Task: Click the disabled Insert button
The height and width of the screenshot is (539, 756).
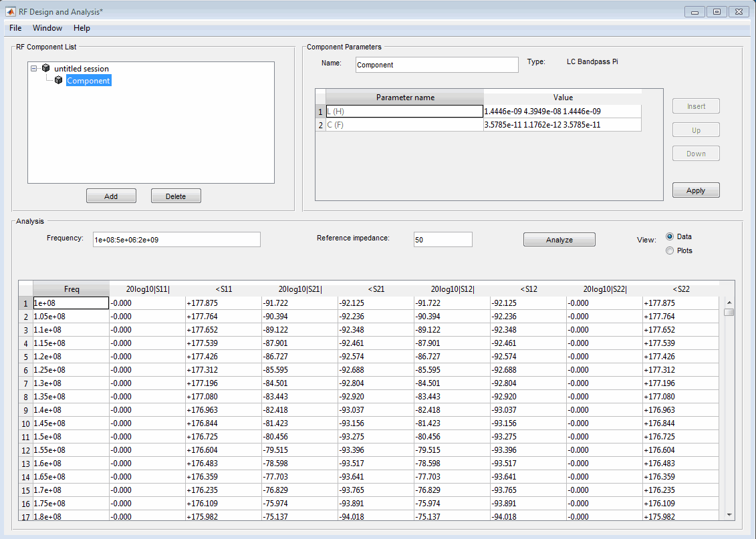Action: 696,106
